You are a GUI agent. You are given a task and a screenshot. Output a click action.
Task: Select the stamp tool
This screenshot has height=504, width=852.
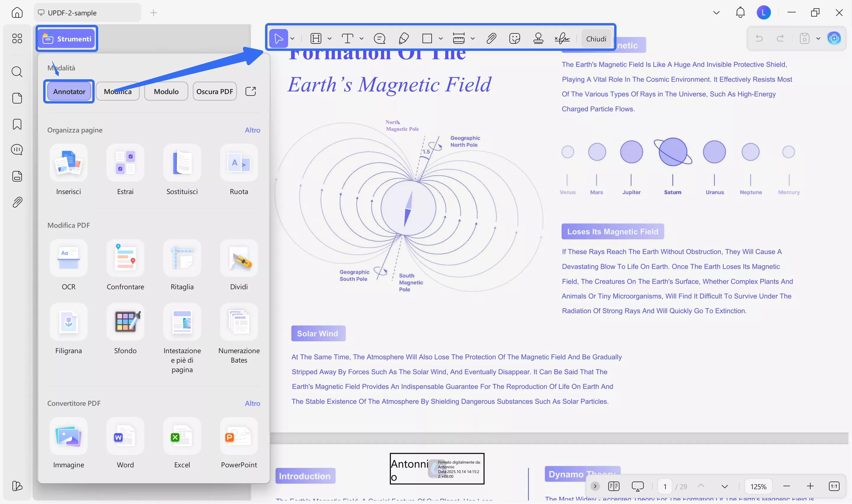coord(538,38)
